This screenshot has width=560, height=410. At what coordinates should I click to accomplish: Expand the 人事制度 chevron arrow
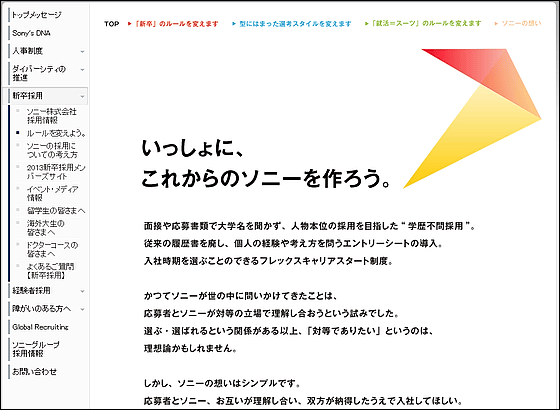pos(82,52)
